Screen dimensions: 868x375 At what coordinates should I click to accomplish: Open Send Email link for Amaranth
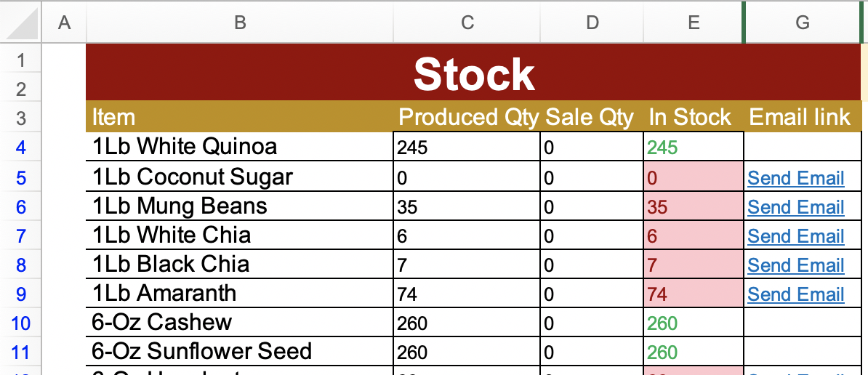(x=795, y=294)
